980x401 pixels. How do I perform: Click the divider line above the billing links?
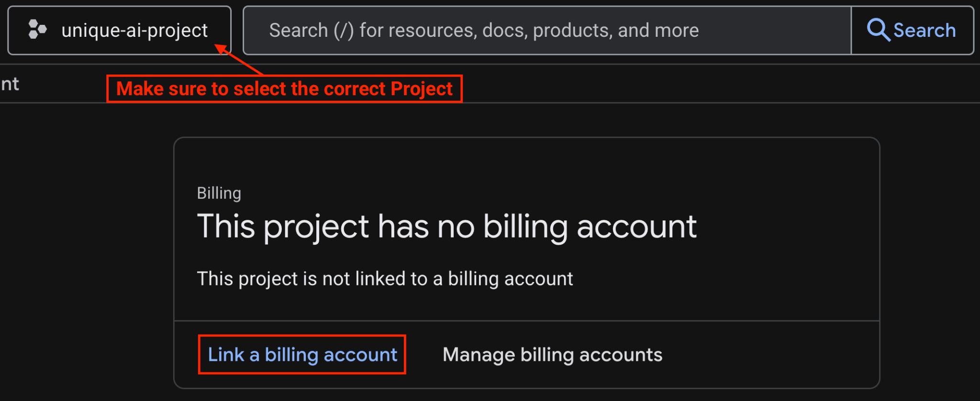526,321
